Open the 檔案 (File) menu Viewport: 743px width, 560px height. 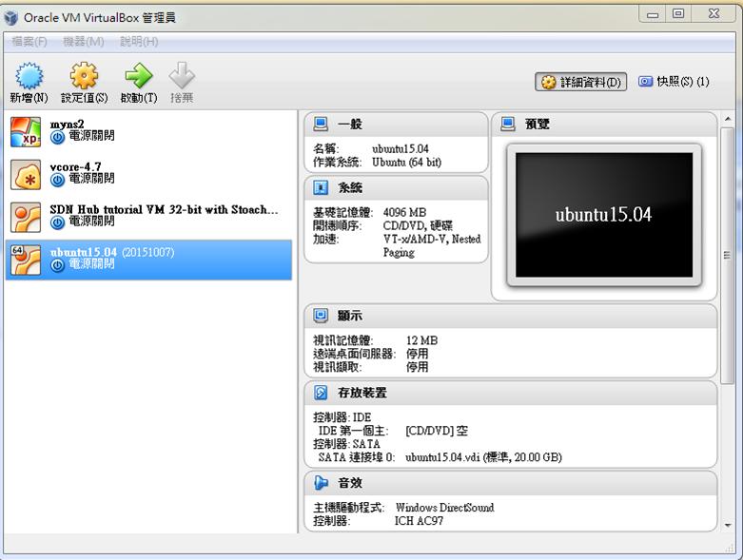pyautogui.click(x=29, y=42)
